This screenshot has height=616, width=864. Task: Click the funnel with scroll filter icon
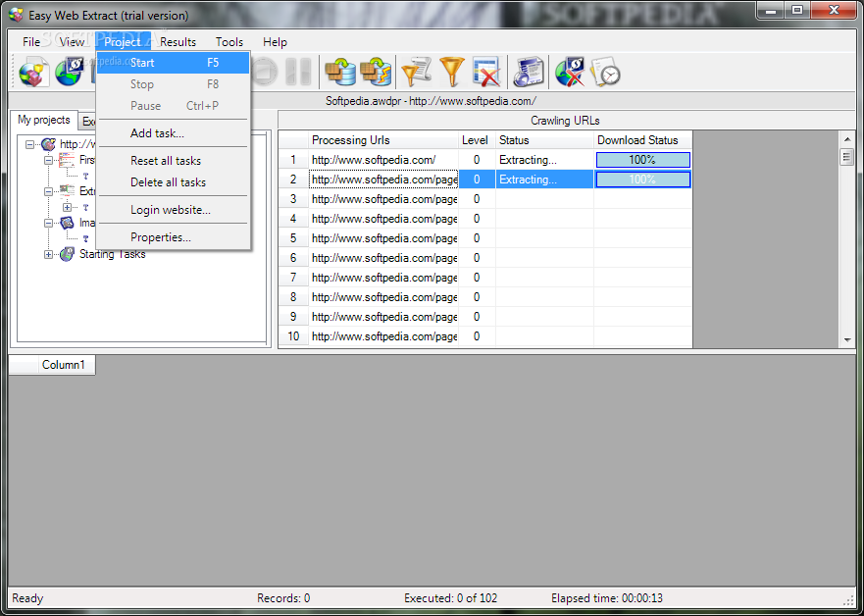tap(416, 73)
